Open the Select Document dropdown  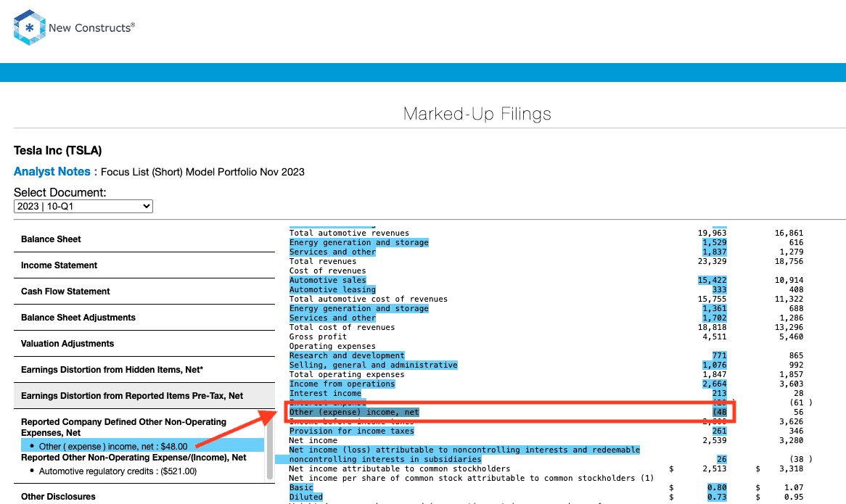pyautogui.click(x=83, y=207)
